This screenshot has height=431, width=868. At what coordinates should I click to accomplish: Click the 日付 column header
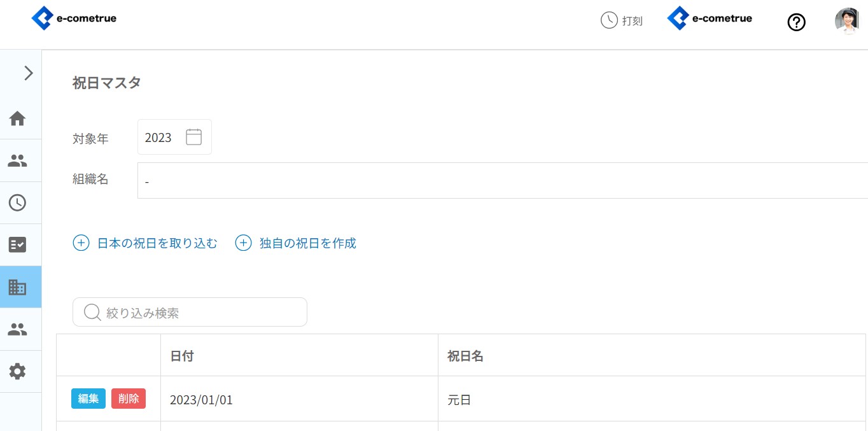click(182, 356)
